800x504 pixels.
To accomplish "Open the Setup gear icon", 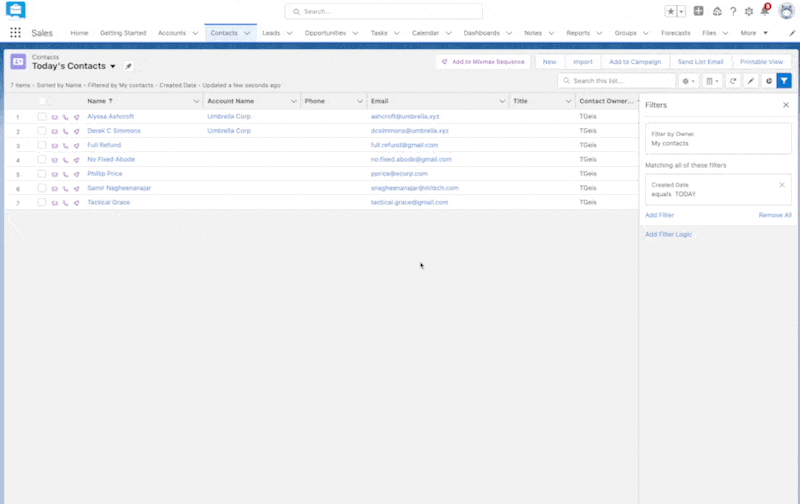I will [x=748, y=11].
